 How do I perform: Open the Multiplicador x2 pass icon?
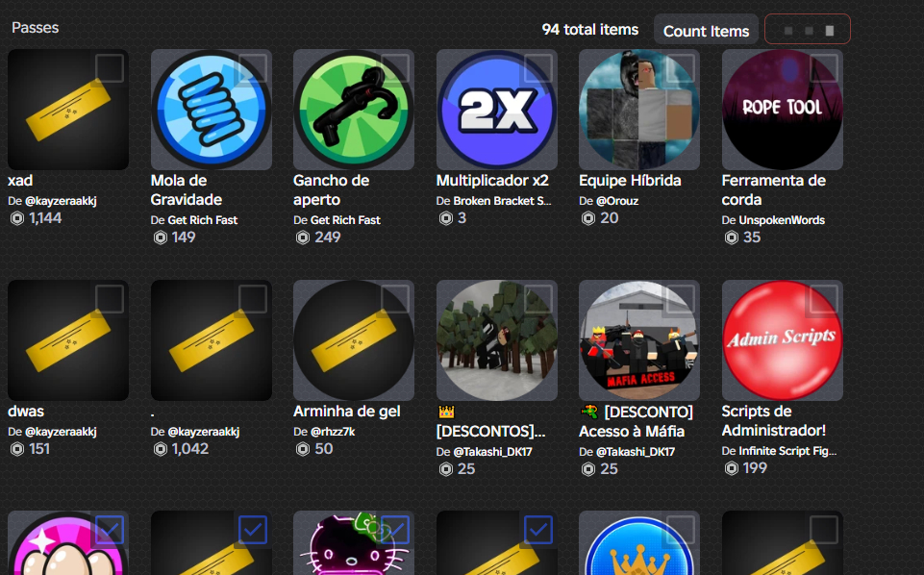click(497, 110)
